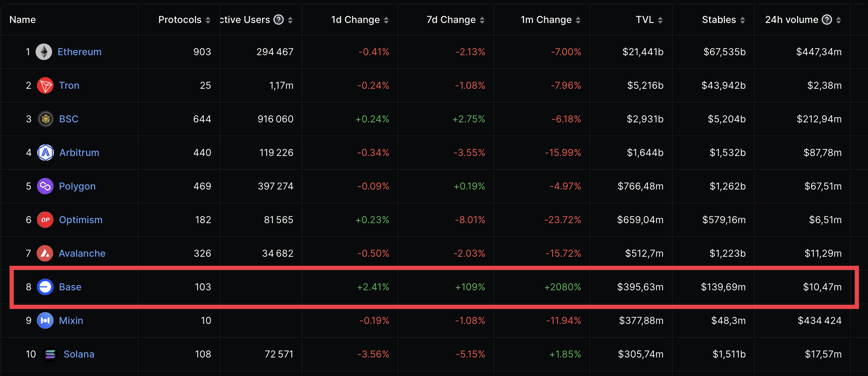Viewport: 868px width, 376px height.
Task: Sort table by 24h volume arrows
Action: [x=839, y=20]
